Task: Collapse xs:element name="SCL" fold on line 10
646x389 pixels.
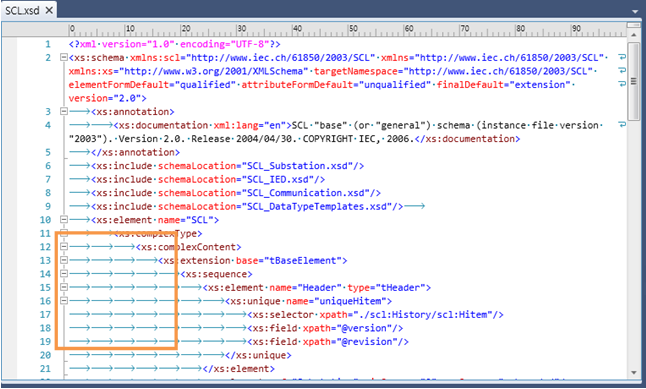Action: 63,220
